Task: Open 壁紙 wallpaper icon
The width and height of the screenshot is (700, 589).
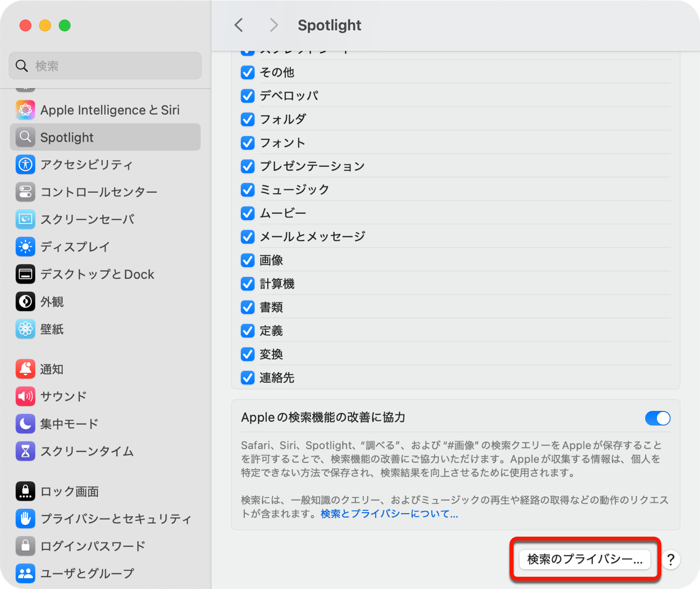Action: 25,328
